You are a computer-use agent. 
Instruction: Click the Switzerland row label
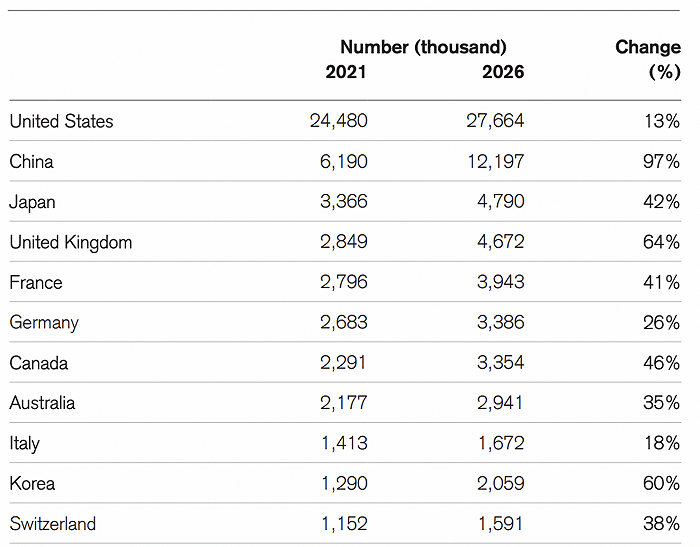click(x=53, y=524)
